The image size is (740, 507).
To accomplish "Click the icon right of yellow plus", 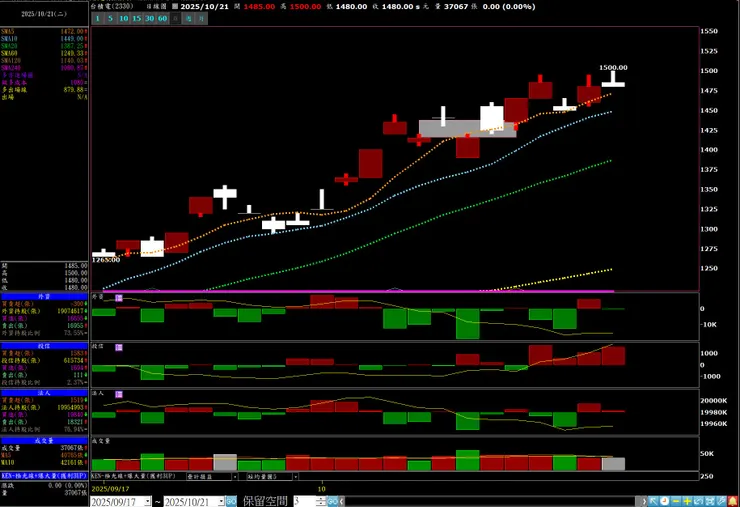I will [x=698, y=501].
